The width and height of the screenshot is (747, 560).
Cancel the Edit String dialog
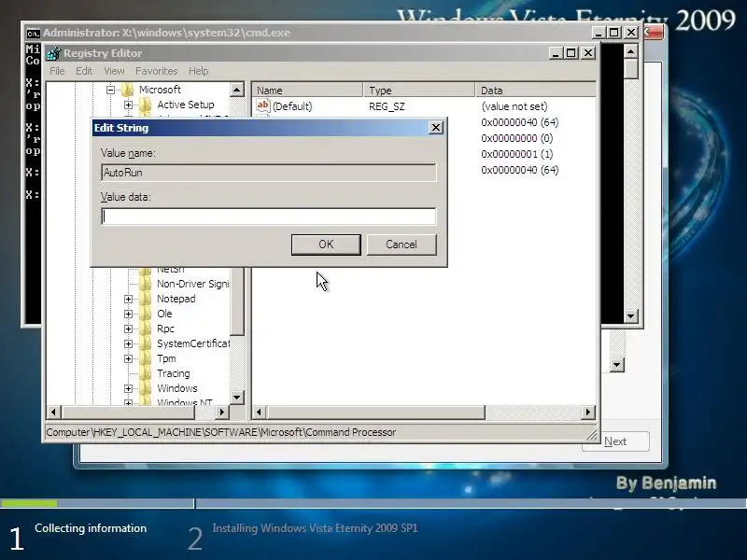(402, 245)
